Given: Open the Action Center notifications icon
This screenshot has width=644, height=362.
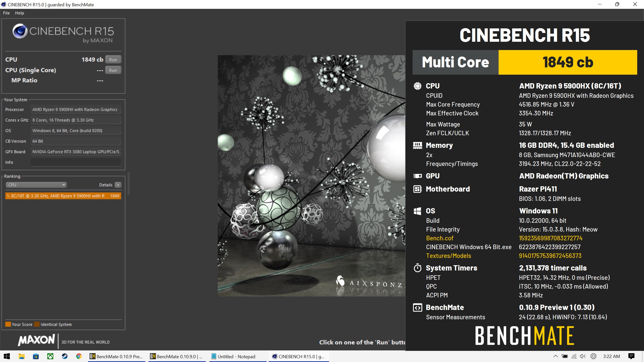Looking at the screenshot, I should pyautogui.click(x=631, y=356).
